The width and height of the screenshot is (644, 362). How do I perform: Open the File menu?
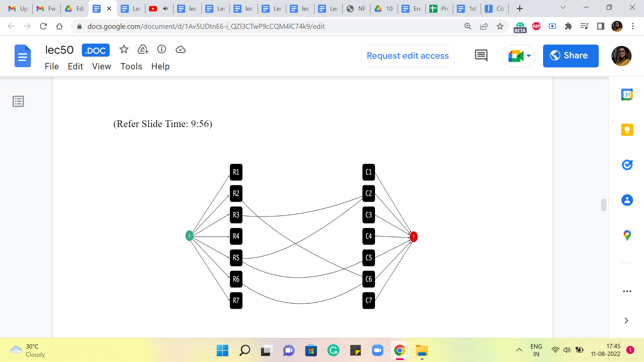coord(52,66)
